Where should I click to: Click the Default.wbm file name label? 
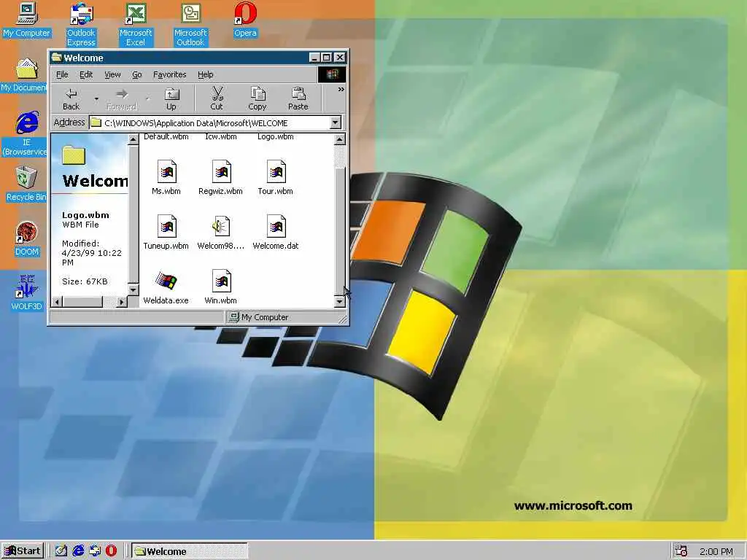click(x=166, y=136)
